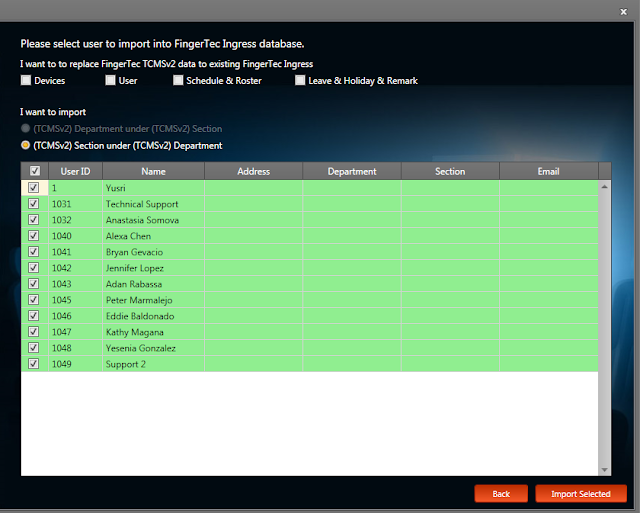Click user ID cell 1041
The width and height of the screenshot is (640, 513).
pos(76,252)
